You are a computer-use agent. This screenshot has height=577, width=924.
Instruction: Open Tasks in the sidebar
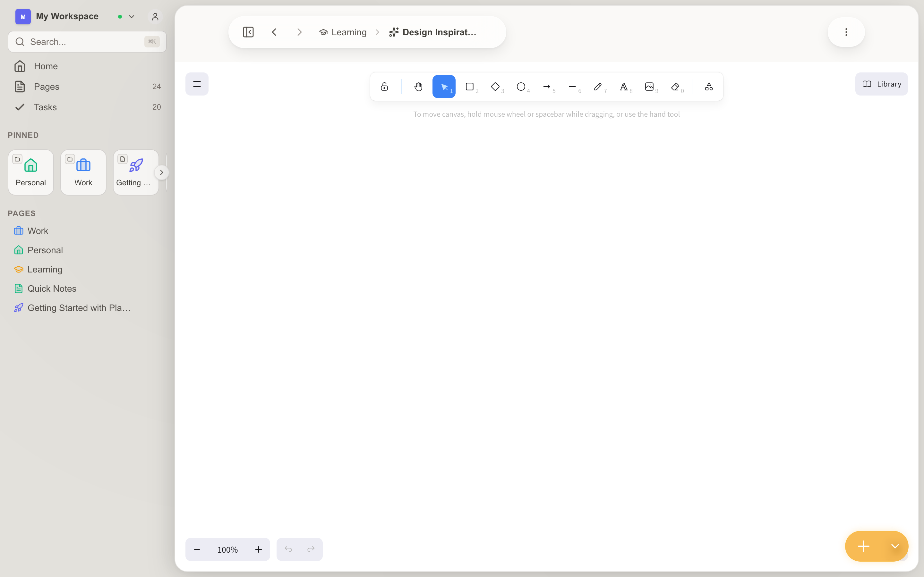click(x=45, y=107)
